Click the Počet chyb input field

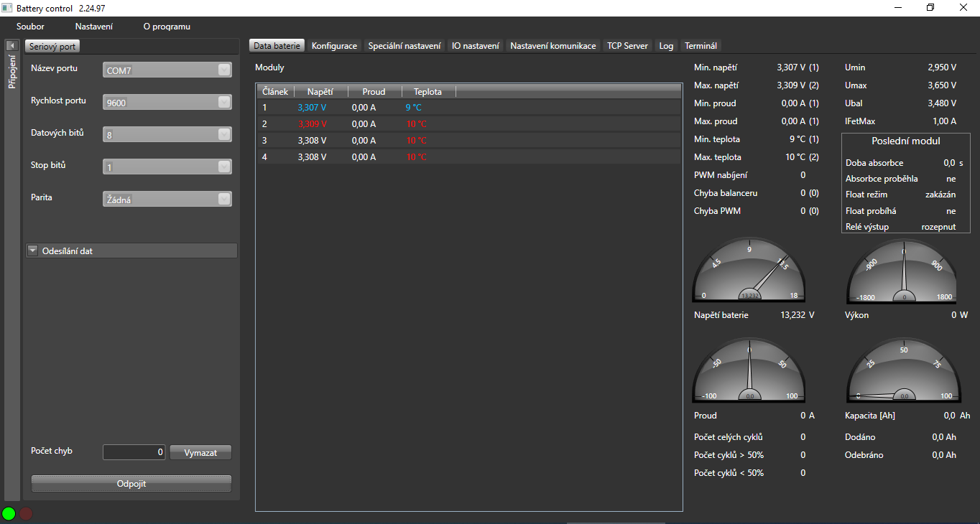tap(134, 452)
